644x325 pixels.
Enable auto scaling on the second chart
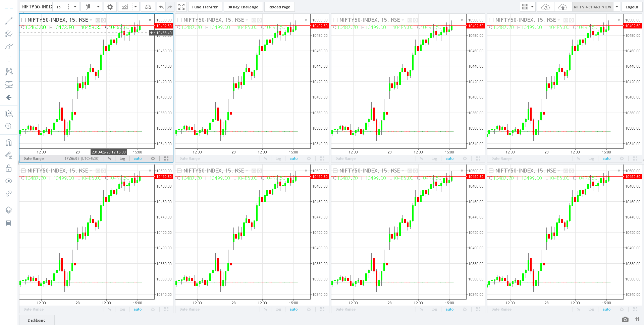tap(293, 158)
